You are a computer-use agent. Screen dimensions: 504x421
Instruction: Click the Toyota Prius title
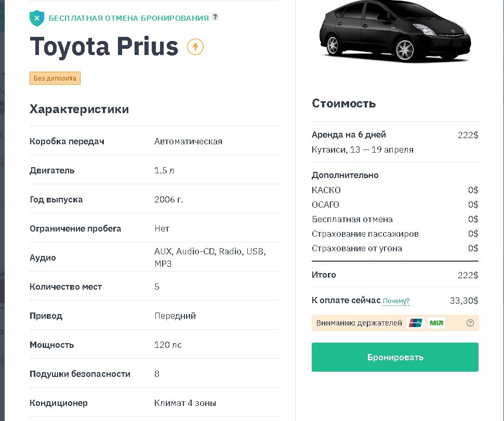[104, 46]
